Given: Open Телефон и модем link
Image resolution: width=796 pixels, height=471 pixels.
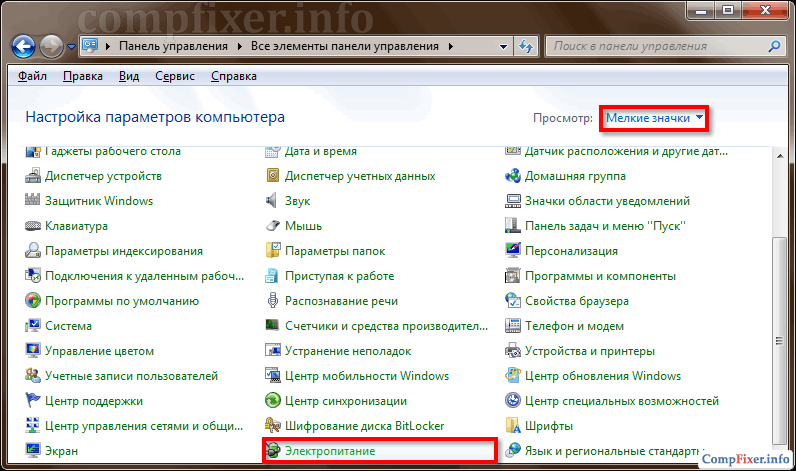Looking at the screenshot, I should click(574, 326).
